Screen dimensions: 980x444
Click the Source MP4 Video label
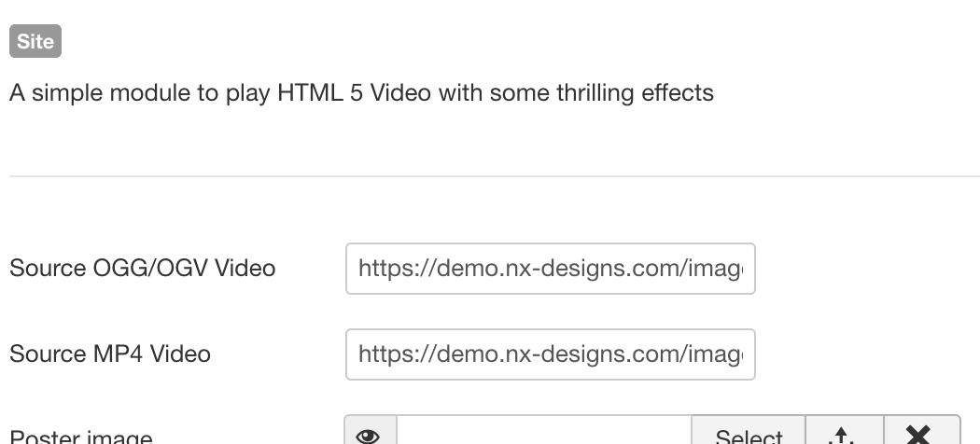coord(110,354)
